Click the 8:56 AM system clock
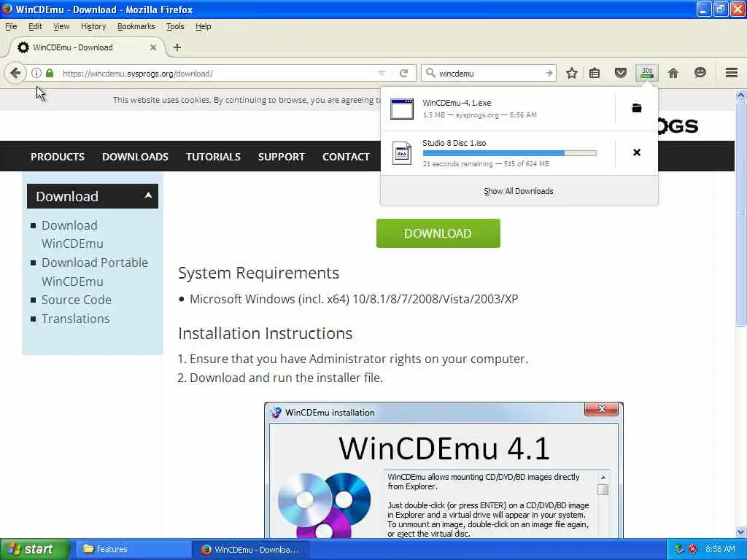This screenshot has width=747, height=560. (720, 549)
